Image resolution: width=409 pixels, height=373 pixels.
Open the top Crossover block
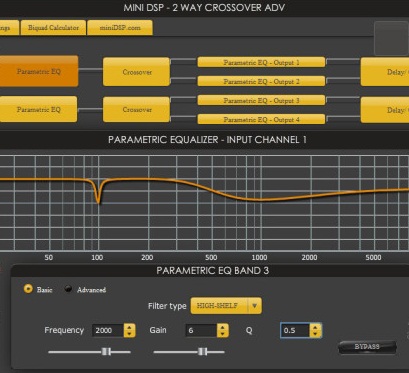pos(137,72)
